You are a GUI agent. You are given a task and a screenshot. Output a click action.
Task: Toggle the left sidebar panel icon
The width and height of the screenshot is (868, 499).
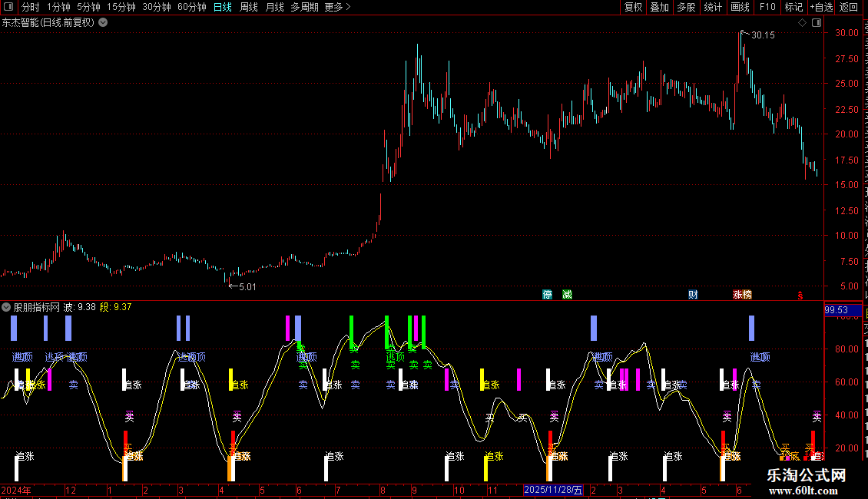[x=8, y=7]
